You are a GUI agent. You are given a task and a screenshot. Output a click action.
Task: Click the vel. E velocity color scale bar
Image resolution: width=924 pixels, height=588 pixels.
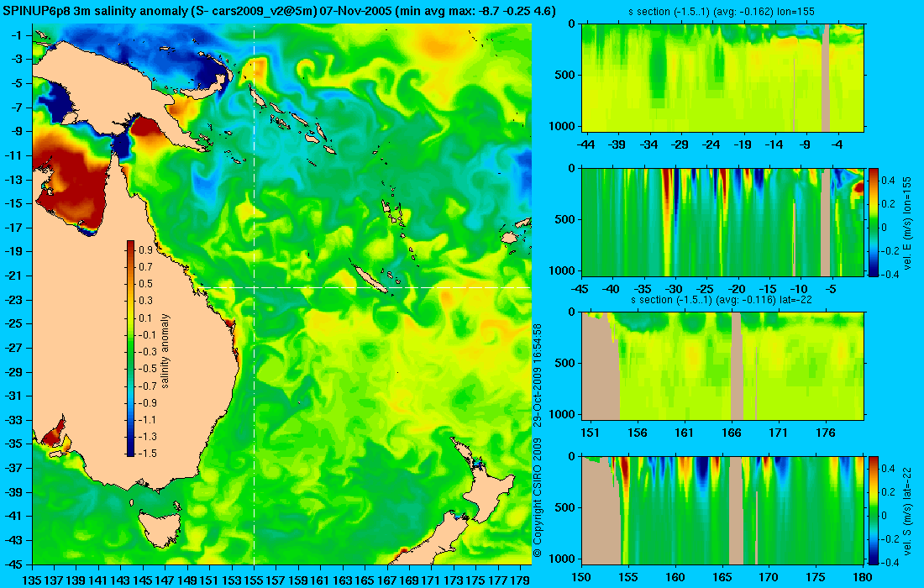(873, 222)
